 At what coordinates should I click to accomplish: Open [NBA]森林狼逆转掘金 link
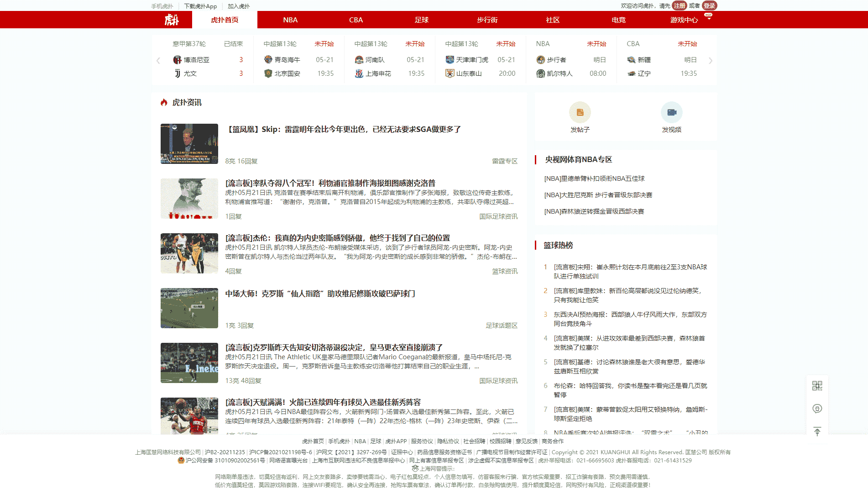(x=594, y=211)
